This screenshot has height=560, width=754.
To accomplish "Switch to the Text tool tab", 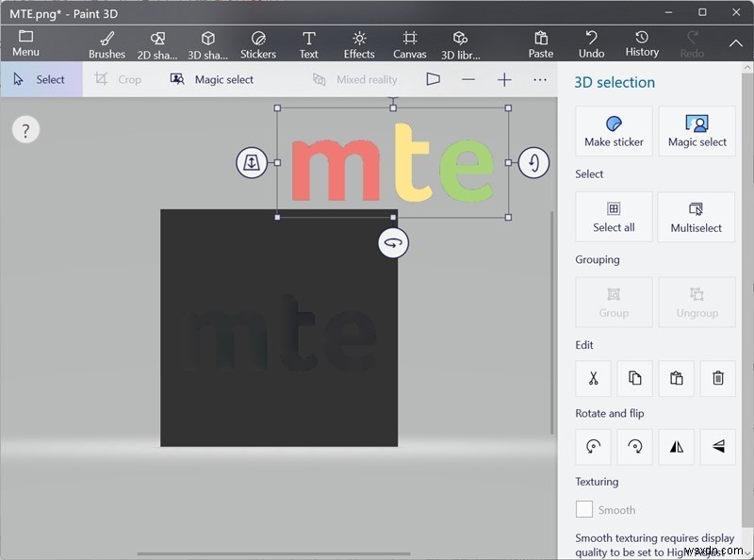I will pos(308,42).
